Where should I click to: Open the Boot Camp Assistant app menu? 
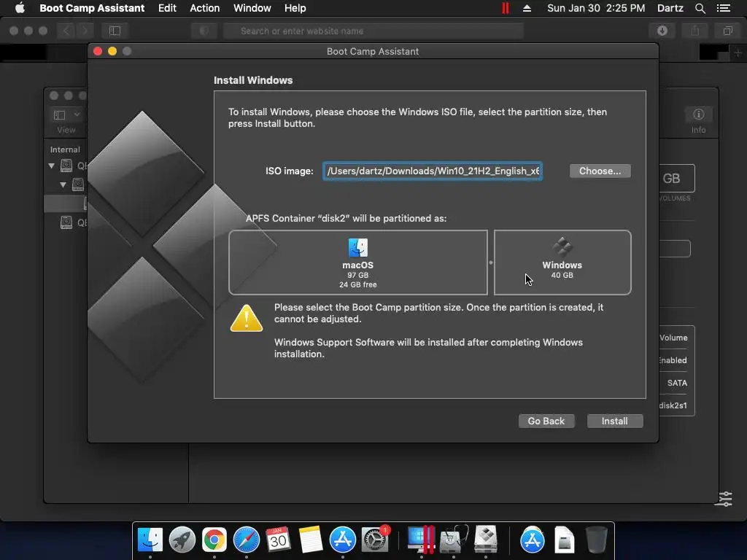92,8
